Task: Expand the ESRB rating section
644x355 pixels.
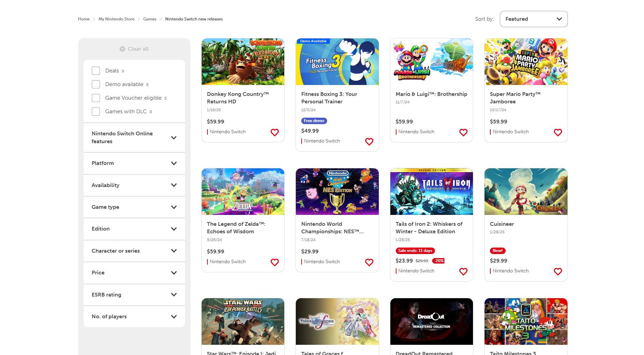Action: click(134, 294)
